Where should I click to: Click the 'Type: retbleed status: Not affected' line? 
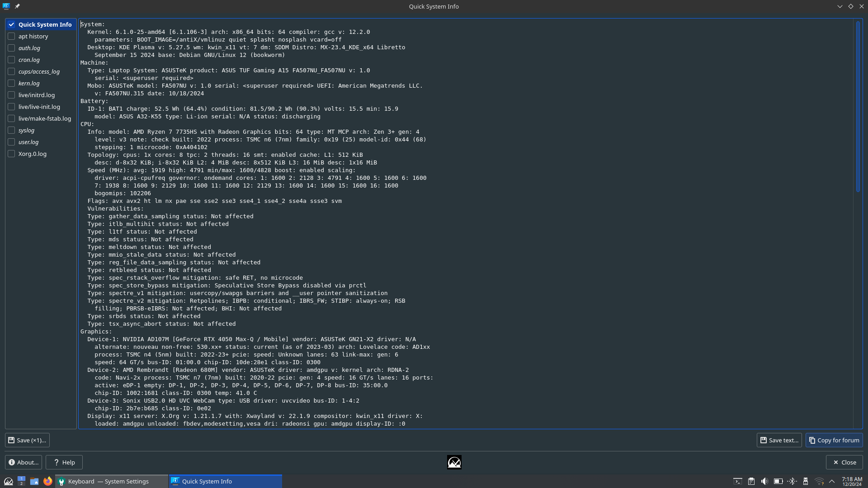[x=149, y=270]
